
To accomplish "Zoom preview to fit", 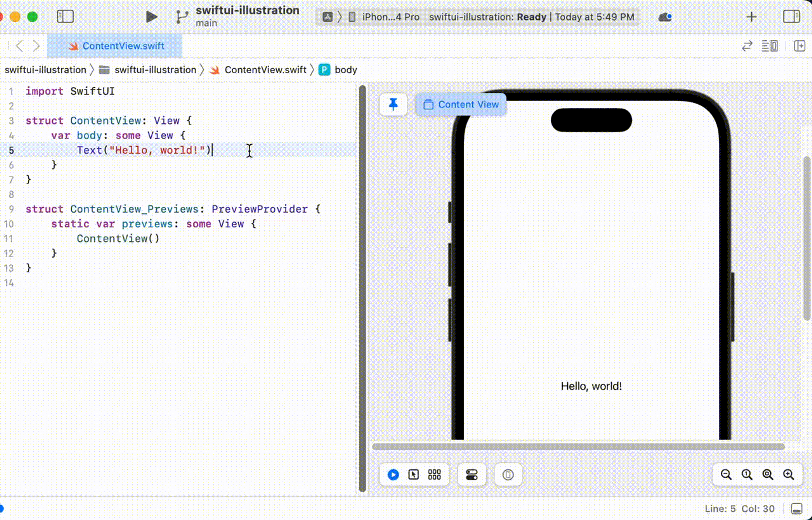I will pyautogui.click(x=768, y=474).
